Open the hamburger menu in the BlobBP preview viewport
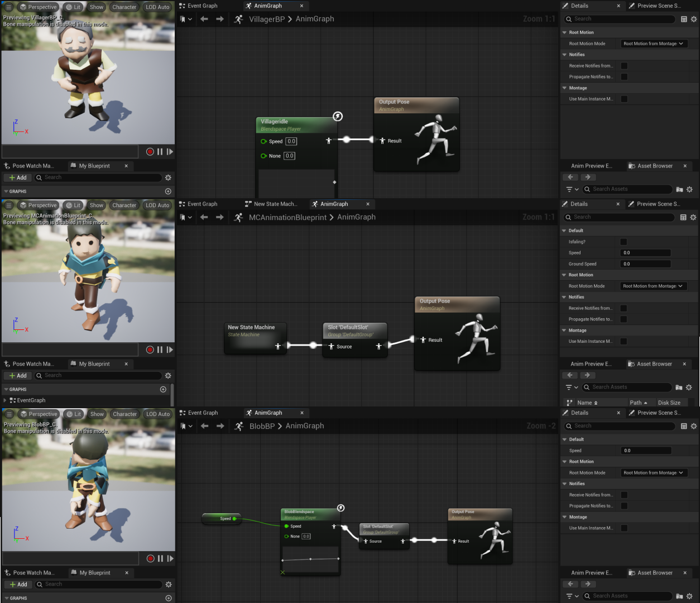 8,414
